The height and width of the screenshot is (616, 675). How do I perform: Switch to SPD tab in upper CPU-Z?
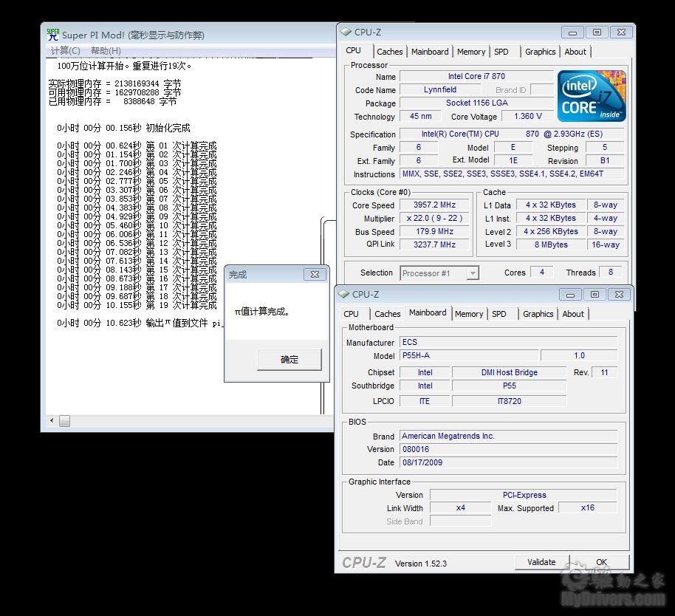point(501,52)
